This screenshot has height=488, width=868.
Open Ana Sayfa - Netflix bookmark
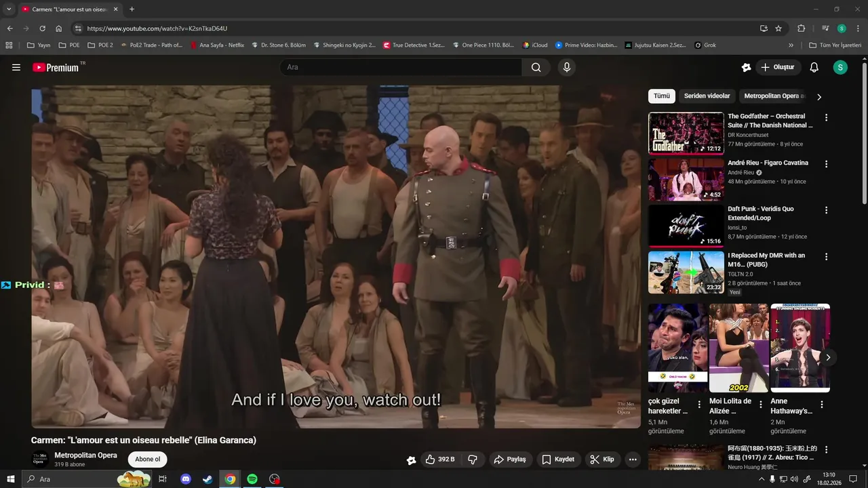[x=217, y=45]
